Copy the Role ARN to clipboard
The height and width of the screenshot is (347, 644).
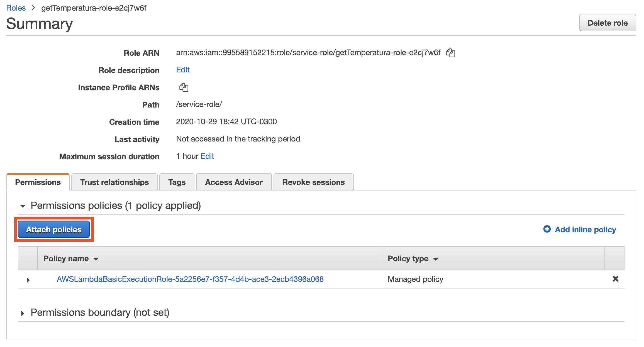pos(450,53)
